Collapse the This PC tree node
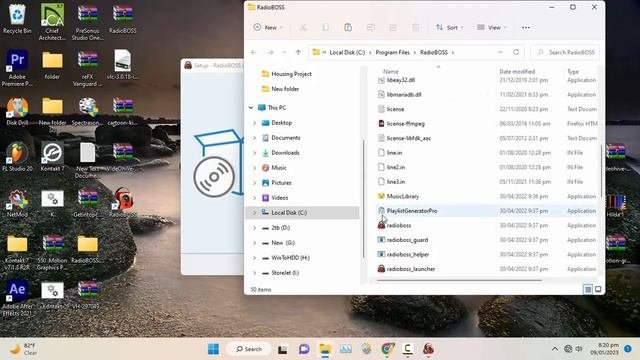 (x=251, y=108)
